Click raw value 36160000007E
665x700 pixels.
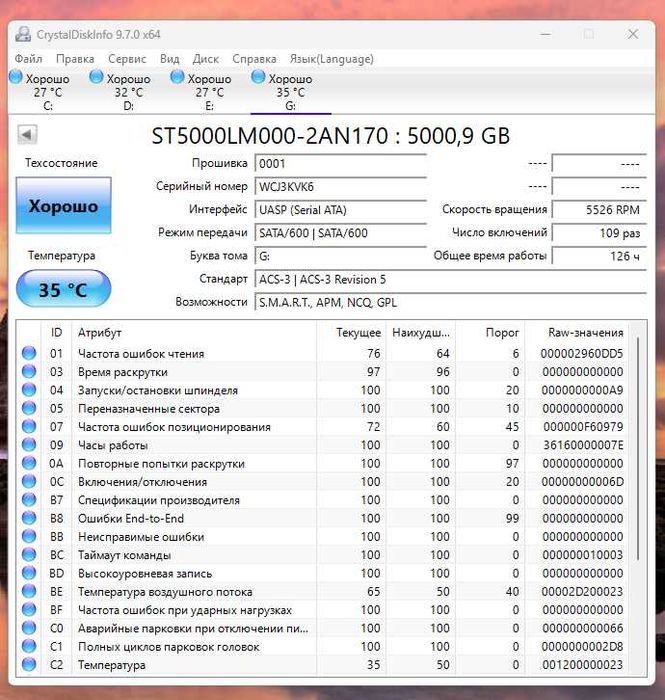(583, 445)
